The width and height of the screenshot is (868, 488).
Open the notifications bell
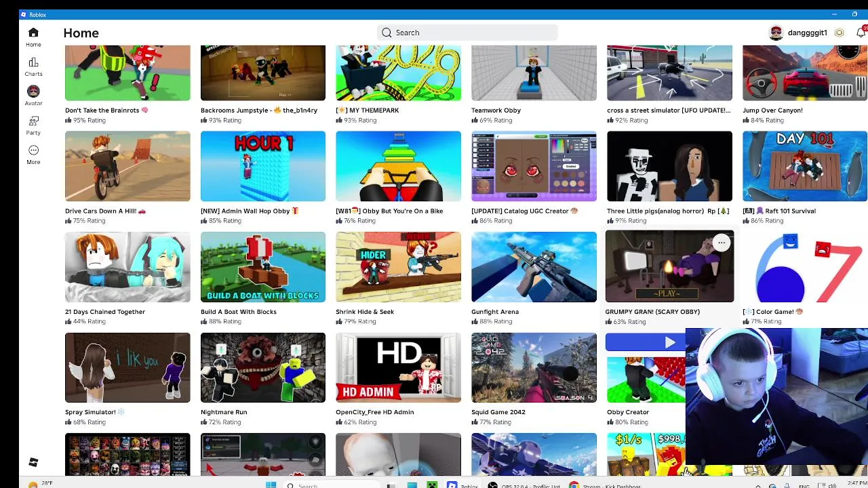click(861, 33)
